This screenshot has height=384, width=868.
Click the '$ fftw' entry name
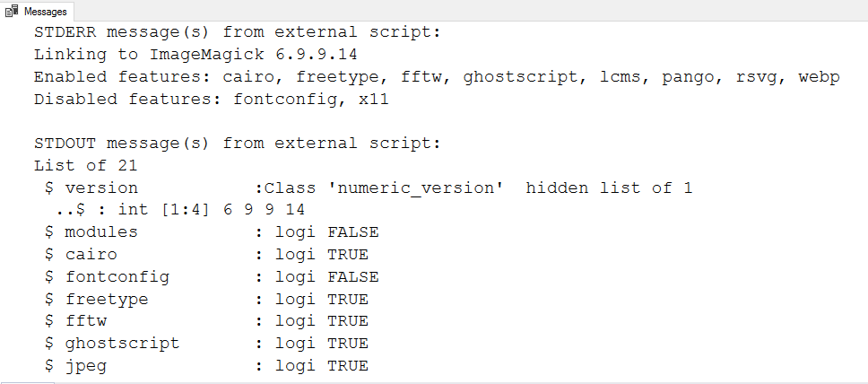[x=75, y=321]
